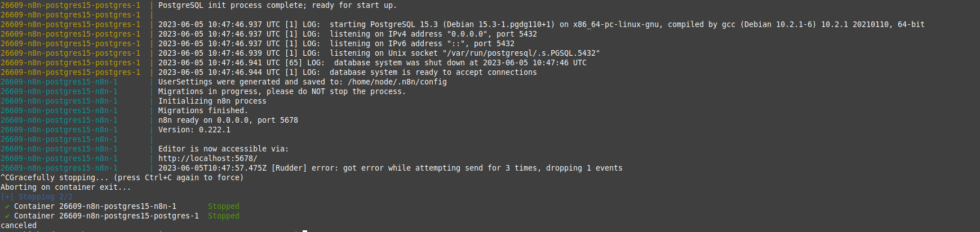Click the Stopped status of the postgres-1 container
Screen dimensions: 980x232
coord(223,216)
